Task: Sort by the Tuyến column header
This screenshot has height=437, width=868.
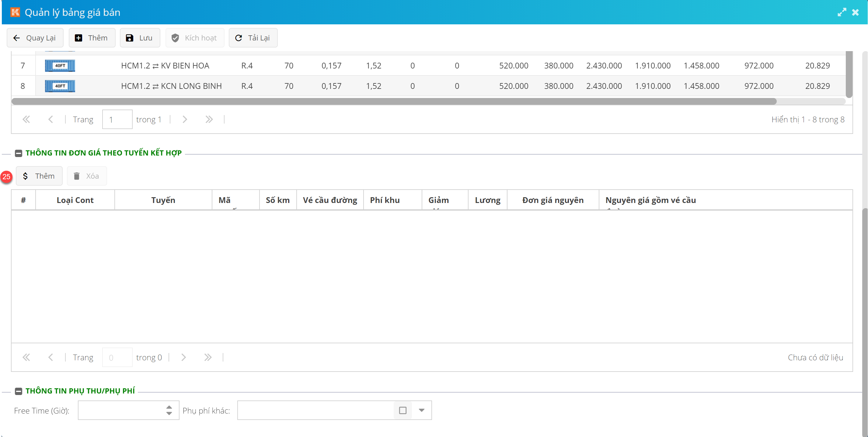Action: tap(163, 200)
